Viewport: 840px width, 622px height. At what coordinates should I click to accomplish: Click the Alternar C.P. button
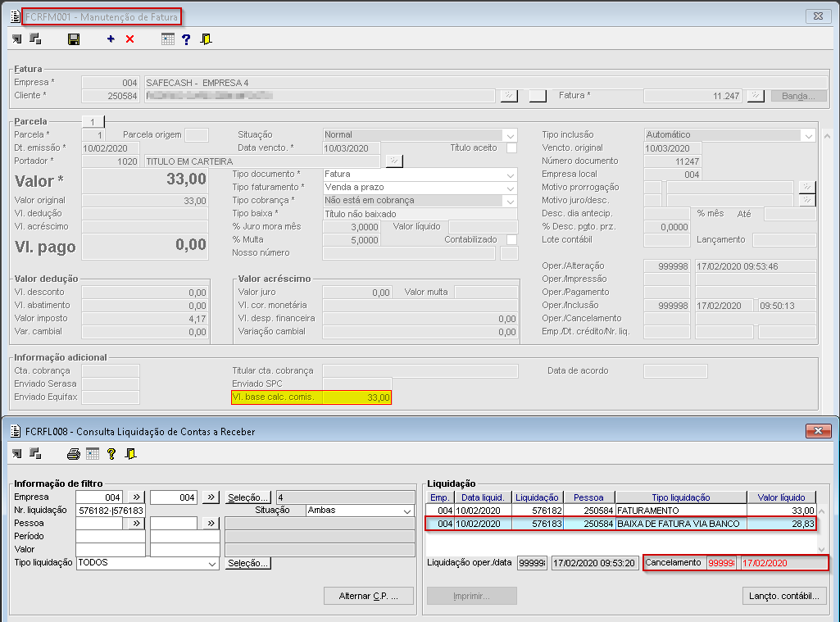368,596
